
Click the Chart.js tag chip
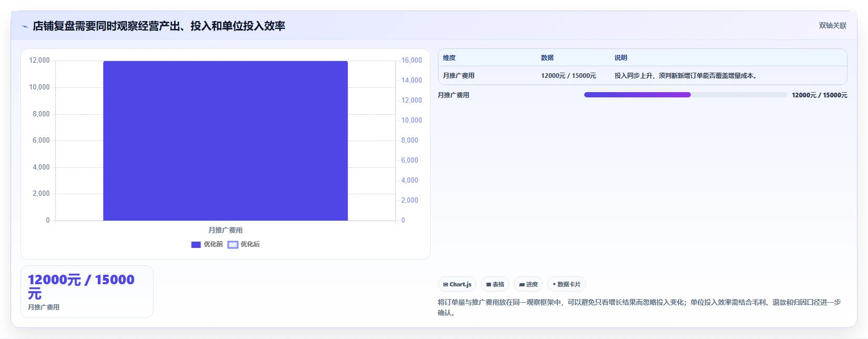(x=457, y=284)
